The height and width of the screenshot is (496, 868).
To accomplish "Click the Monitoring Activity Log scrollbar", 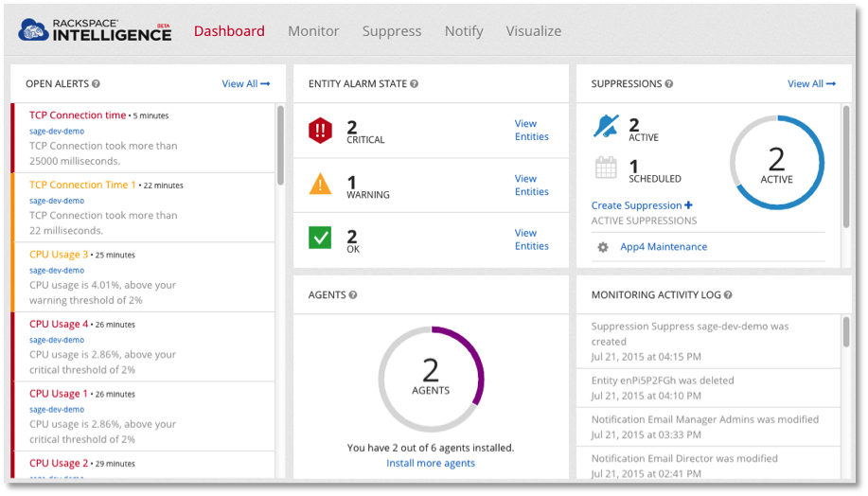I will tap(846, 331).
